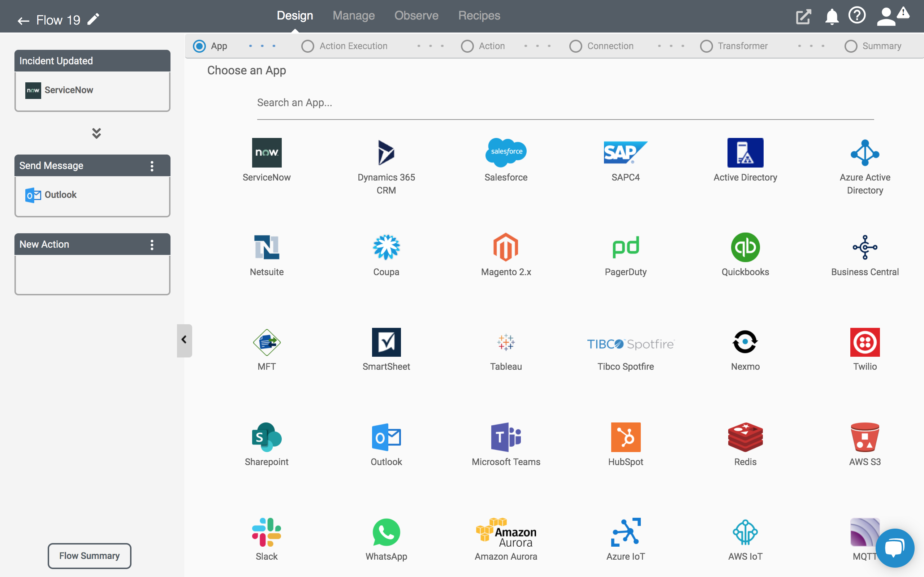Screen dimensions: 924x577
Task: Pick the MFT app icon
Action: tap(266, 342)
